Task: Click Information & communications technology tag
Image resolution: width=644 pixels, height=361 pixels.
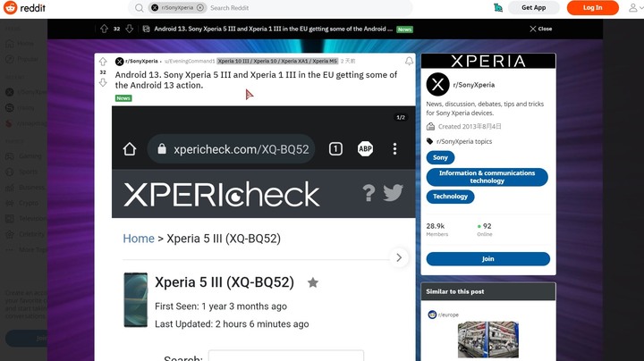Action: point(487,177)
